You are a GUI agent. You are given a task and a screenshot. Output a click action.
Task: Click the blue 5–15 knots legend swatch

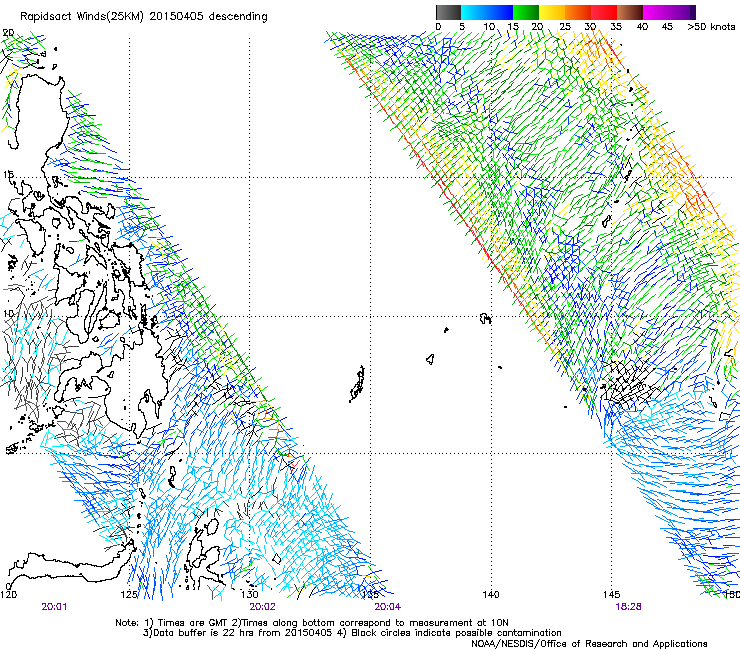[x=487, y=12]
